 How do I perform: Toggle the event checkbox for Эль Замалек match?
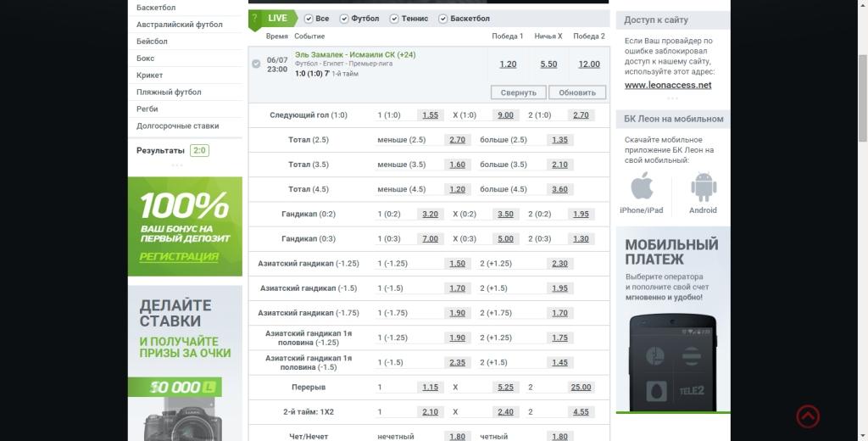coord(256,64)
